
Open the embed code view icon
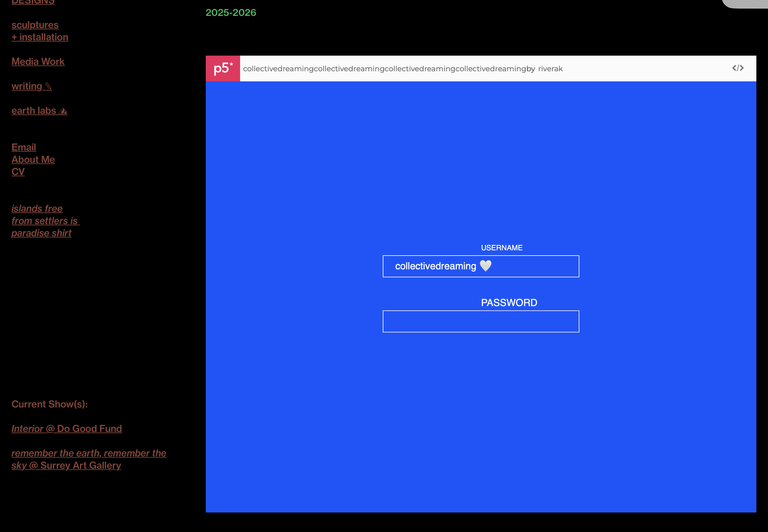pos(738,68)
